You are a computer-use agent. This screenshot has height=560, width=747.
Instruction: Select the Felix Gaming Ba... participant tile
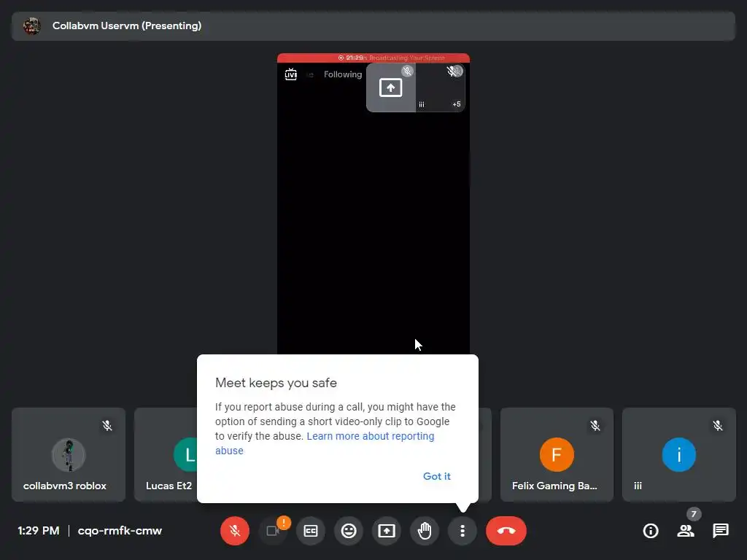tap(557, 454)
